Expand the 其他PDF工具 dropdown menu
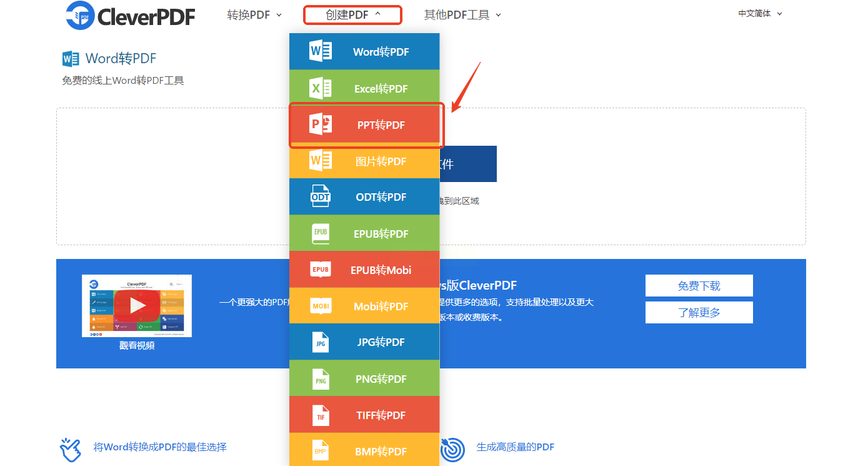 (x=462, y=15)
